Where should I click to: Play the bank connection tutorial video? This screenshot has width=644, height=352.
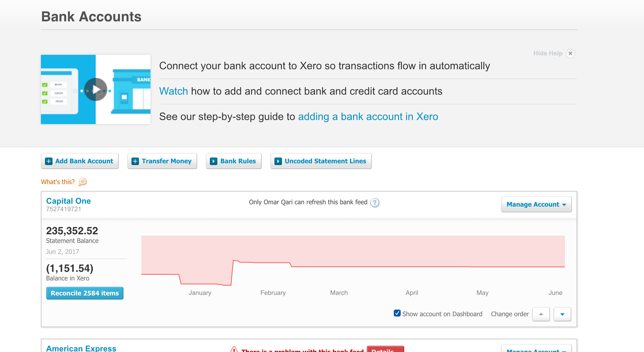(x=95, y=89)
